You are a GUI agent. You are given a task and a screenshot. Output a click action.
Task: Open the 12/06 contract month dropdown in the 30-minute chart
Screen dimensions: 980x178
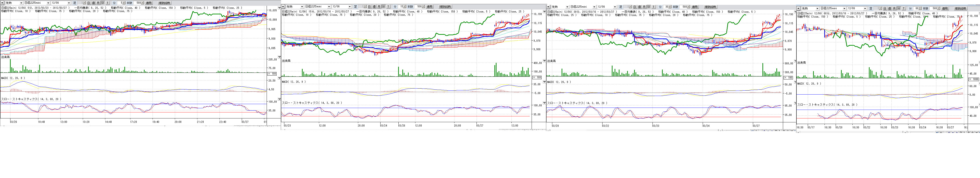(x=615, y=7)
